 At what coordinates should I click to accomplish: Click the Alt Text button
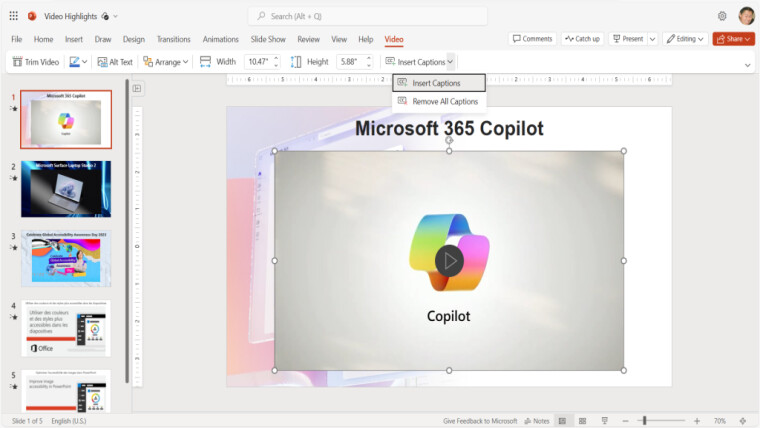pyautogui.click(x=115, y=62)
